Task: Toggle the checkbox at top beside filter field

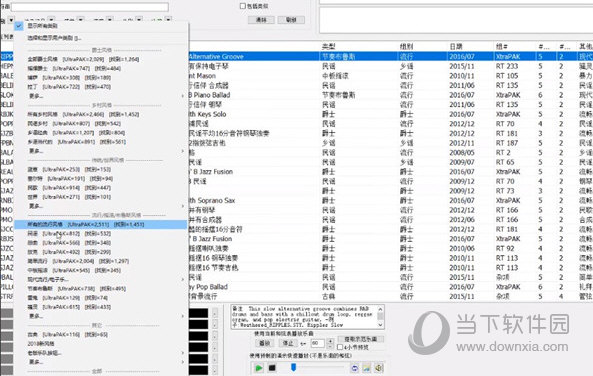Action: 243,6
